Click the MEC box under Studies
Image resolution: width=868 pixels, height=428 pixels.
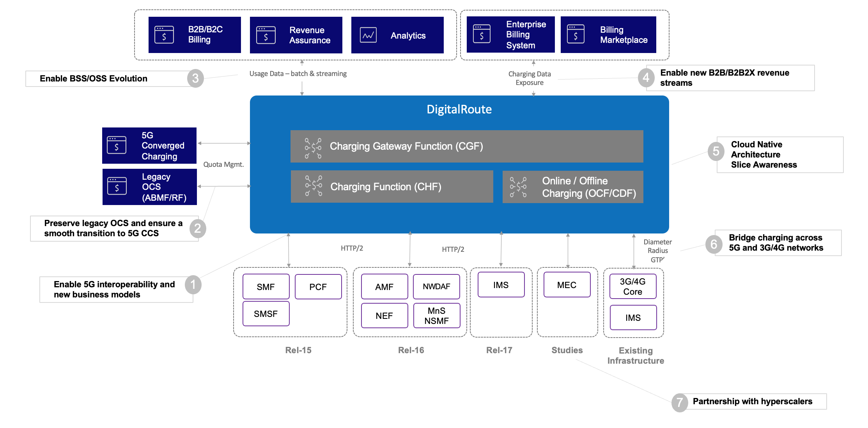pyautogui.click(x=567, y=285)
